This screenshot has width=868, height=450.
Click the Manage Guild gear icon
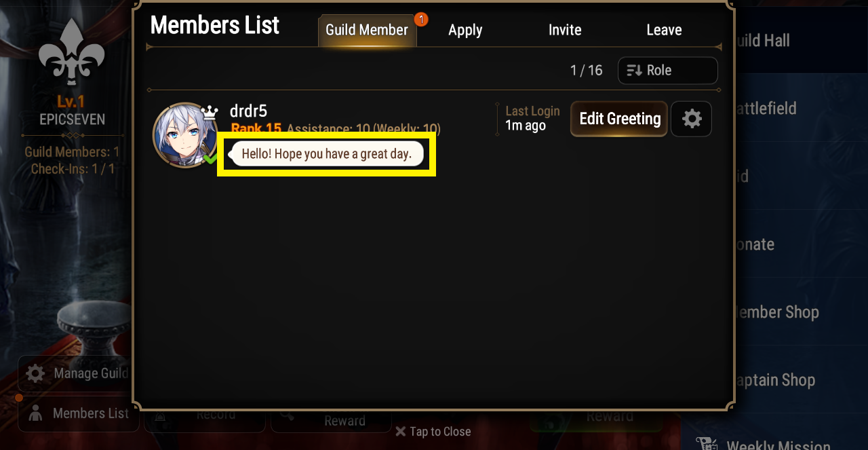(x=35, y=373)
